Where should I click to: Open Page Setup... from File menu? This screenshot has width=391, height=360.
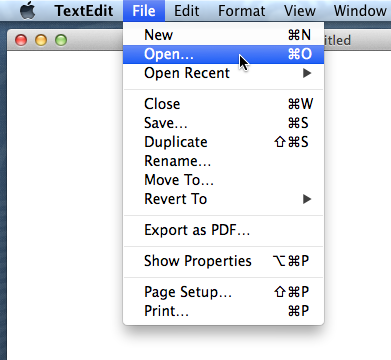pyautogui.click(x=223, y=292)
